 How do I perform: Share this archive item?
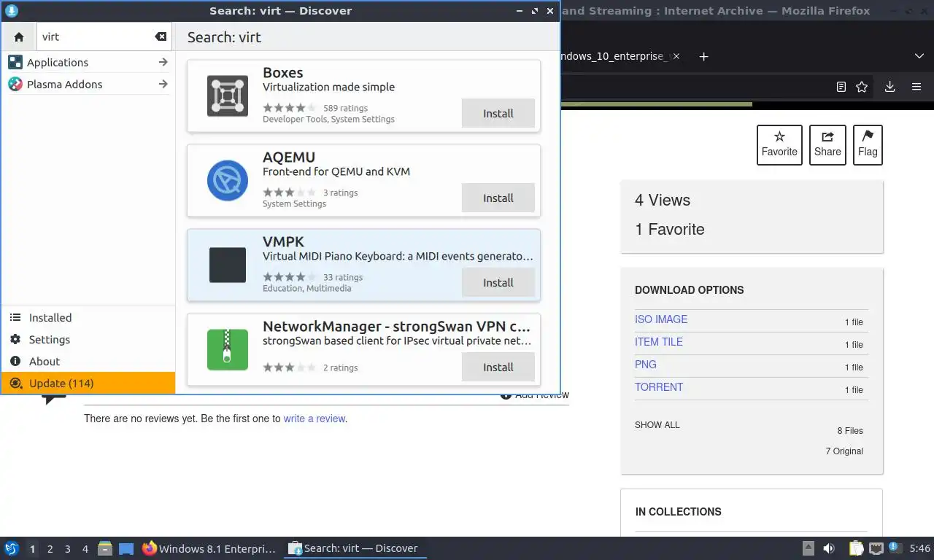pyautogui.click(x=827, y=145)
